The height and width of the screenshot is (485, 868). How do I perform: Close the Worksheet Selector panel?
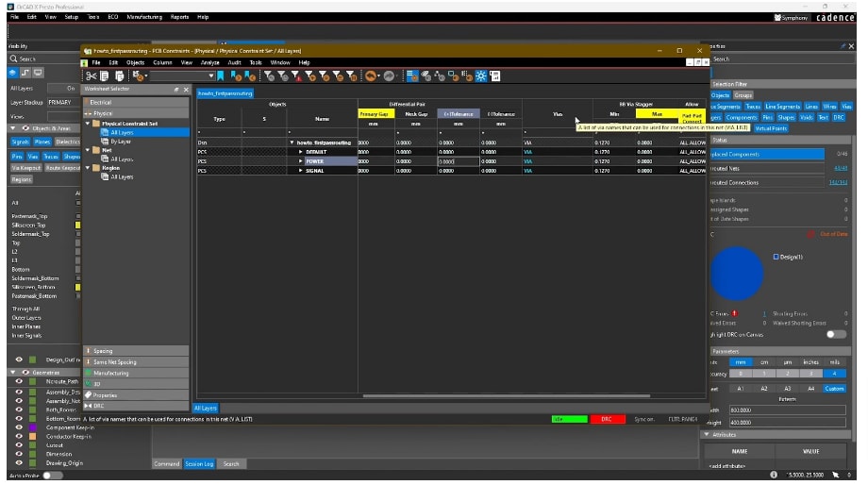(x=186, y=89)
